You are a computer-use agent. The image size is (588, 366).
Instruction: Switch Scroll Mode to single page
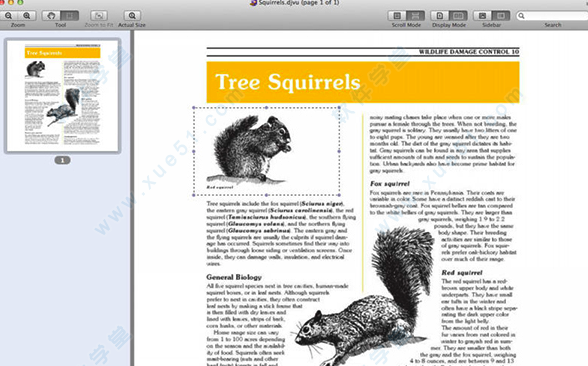(x=397, y=15)
